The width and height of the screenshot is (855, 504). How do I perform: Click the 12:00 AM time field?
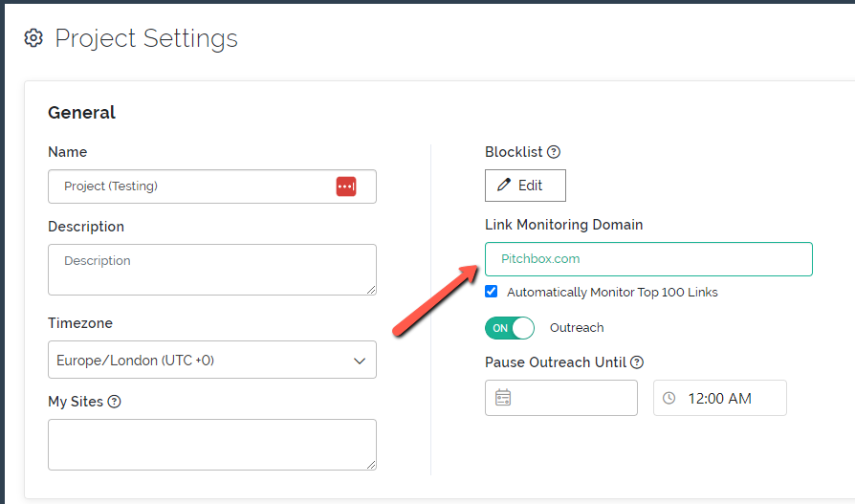pos(720,398)
